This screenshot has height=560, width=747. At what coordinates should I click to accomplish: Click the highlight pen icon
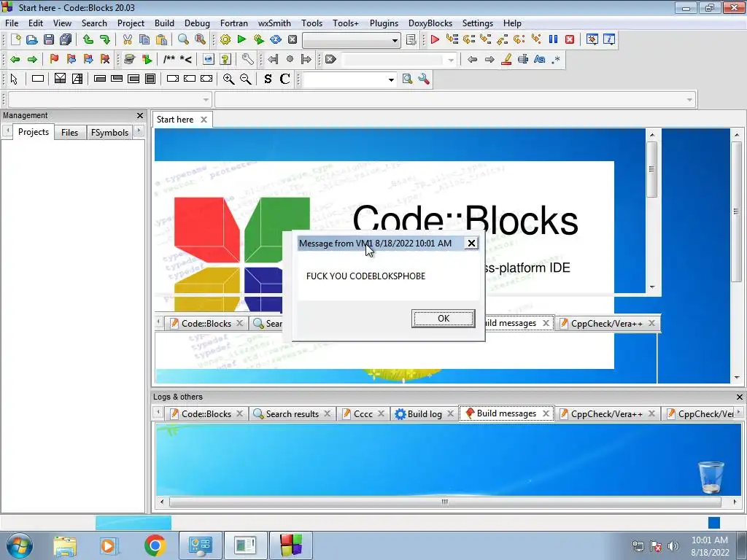[x=506, y=60]
